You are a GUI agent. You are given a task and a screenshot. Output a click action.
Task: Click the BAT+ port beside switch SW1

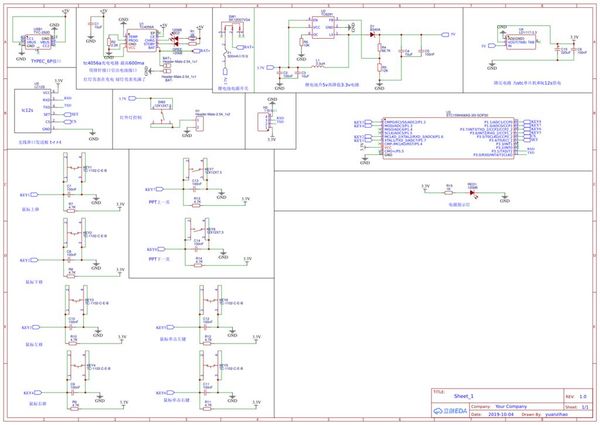click(x=245, y=47)
